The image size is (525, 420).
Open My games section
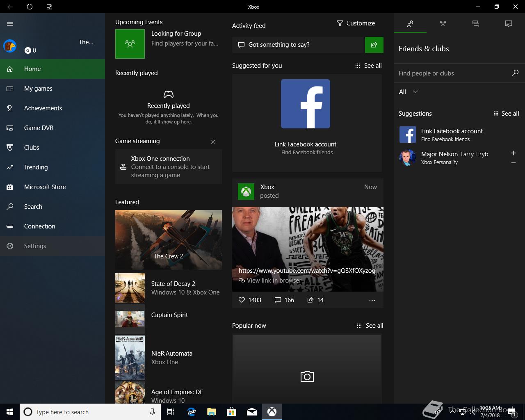(x=52, y=89)
